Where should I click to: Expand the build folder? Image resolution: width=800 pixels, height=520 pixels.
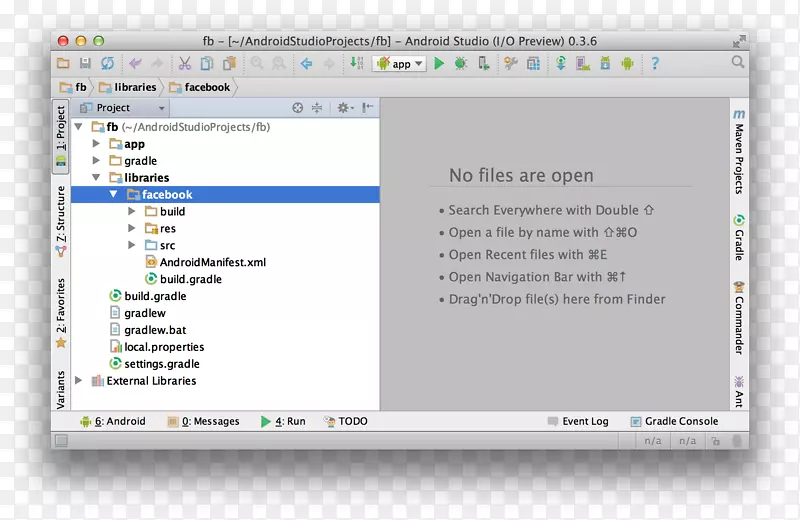point(131,211)
